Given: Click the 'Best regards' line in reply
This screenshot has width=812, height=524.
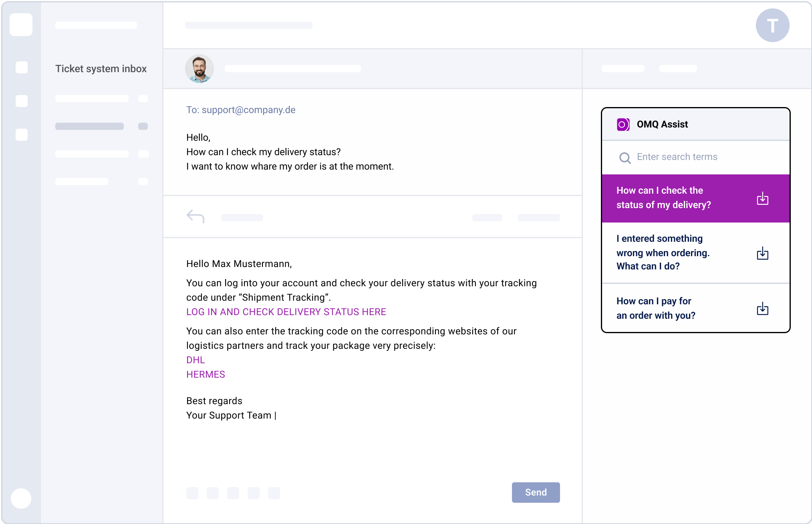Looking at the screenshot, I should coord(214,401).
